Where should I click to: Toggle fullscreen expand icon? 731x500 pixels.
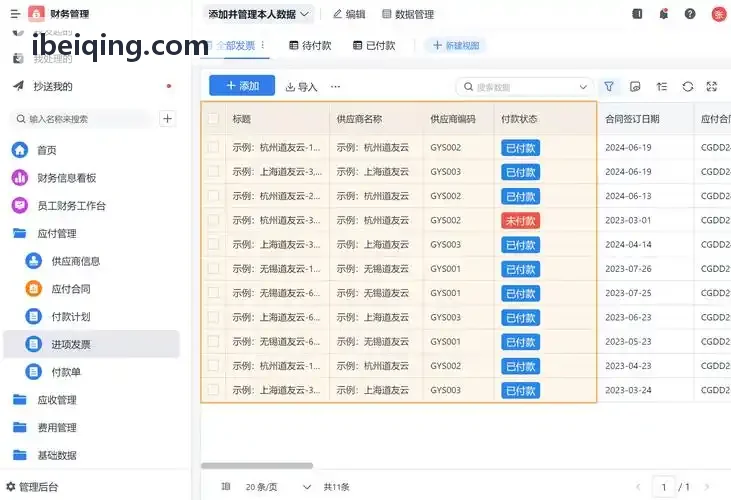711,86
